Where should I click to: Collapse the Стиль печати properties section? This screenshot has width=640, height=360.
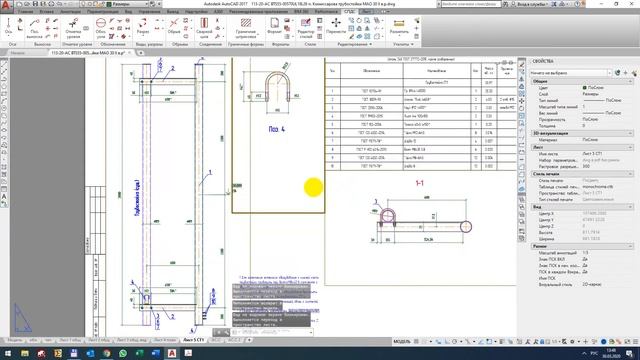(x=630, y=174)
